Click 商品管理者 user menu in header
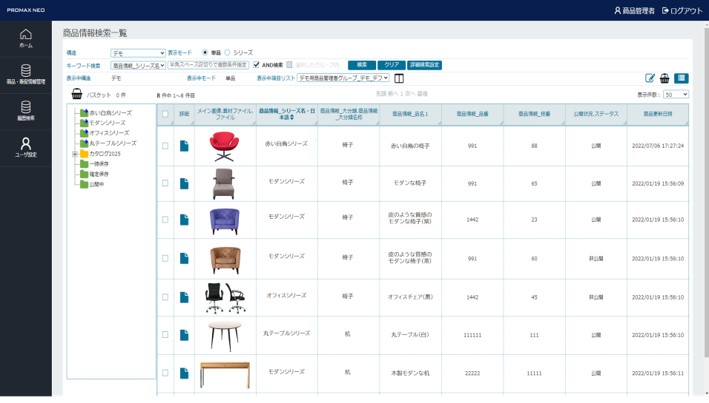709x403 pixels. 634,10
